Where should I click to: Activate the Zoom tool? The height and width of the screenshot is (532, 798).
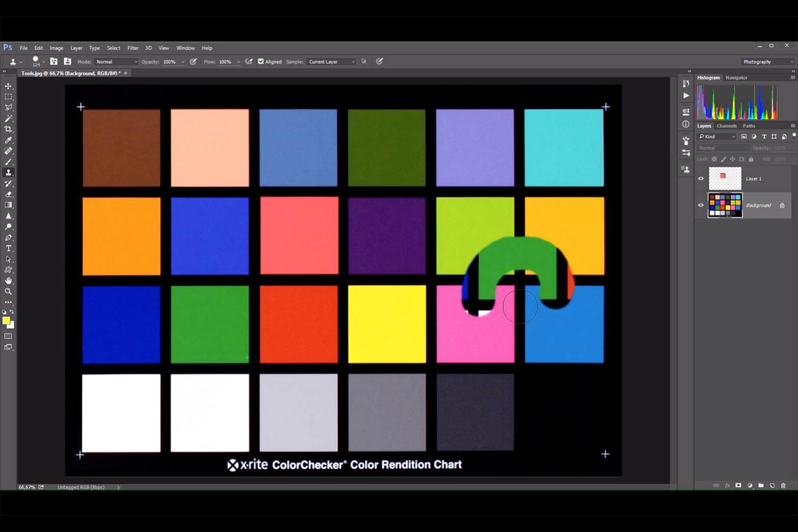9,292
